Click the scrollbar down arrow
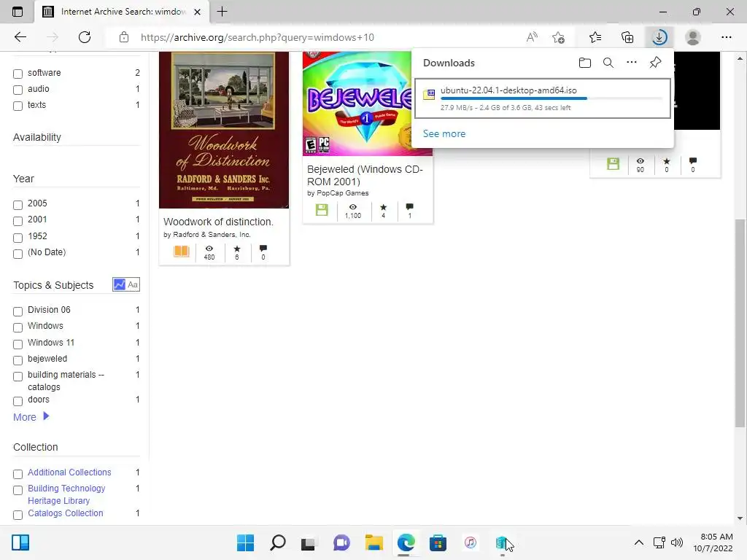 pos(740,518)
